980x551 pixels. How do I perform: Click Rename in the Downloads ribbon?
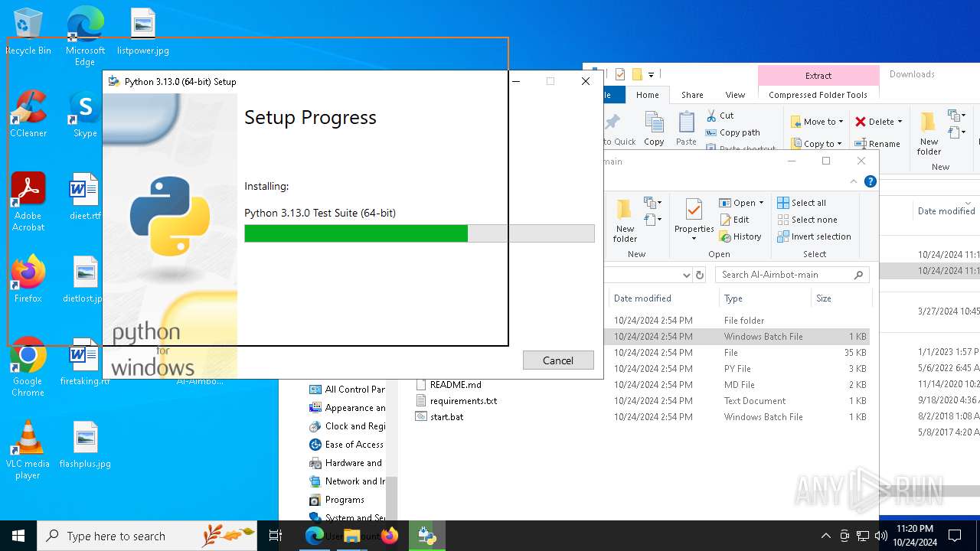click(x=877, y=143)
